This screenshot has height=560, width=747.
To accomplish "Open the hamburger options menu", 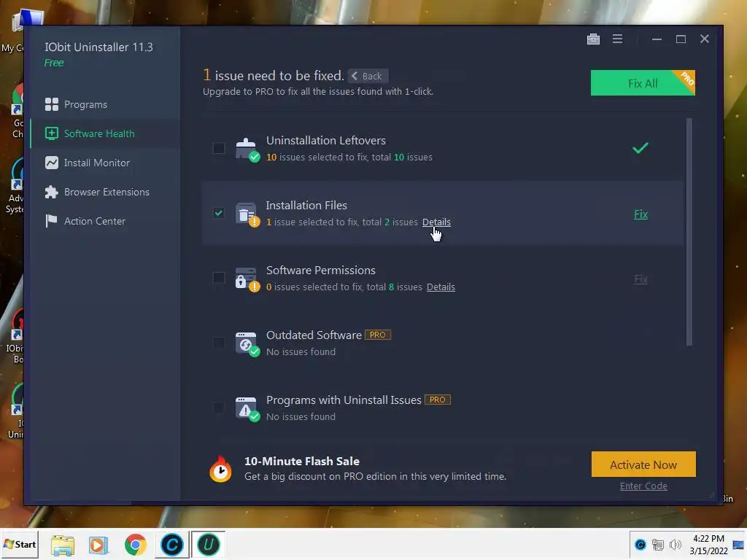I will 617,39.
